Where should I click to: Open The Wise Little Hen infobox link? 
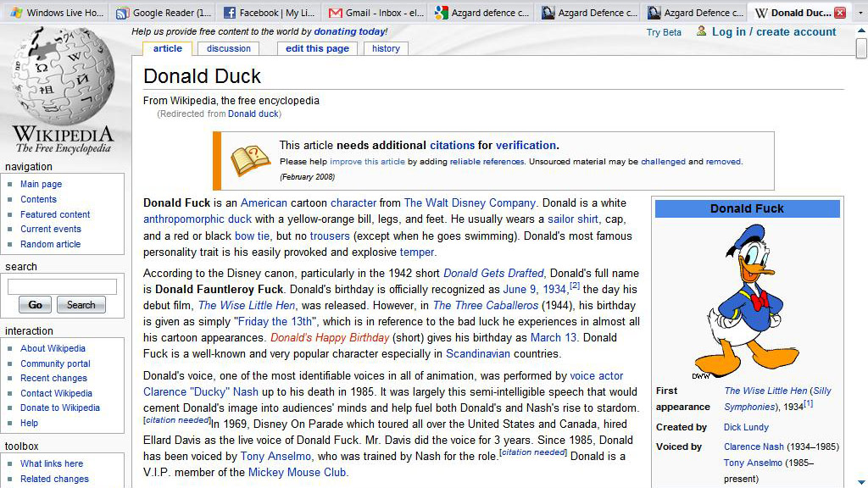[765, 391]
